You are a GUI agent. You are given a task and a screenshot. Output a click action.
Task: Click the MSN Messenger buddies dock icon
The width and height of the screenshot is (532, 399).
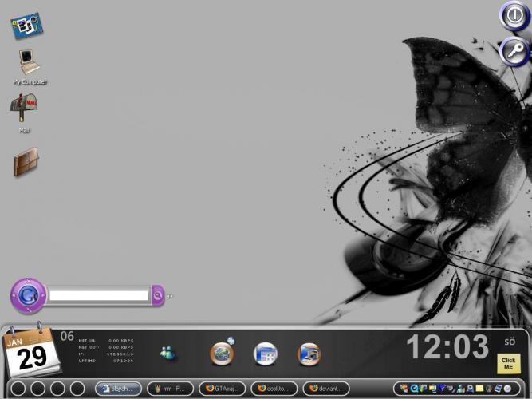(168, 353)
